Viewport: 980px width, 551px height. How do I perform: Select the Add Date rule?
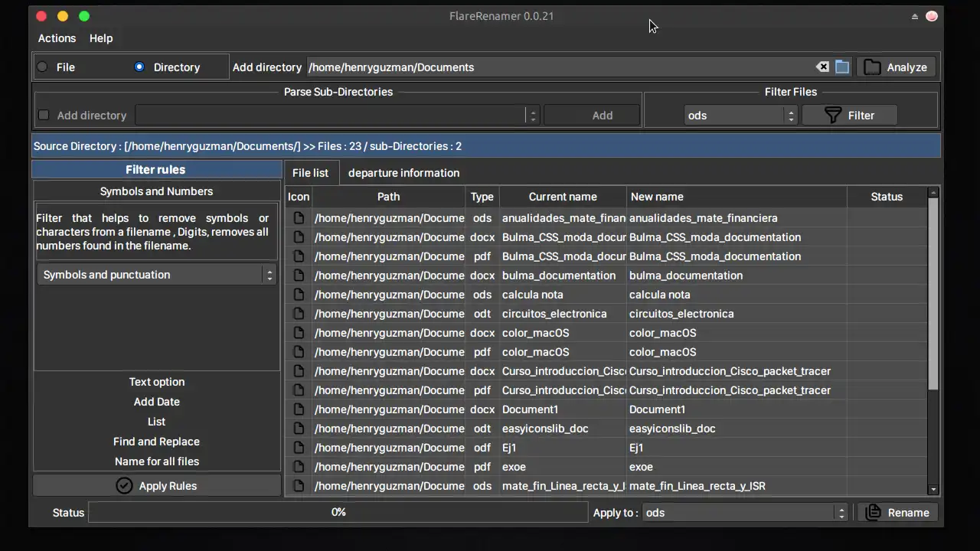(156, 402)
